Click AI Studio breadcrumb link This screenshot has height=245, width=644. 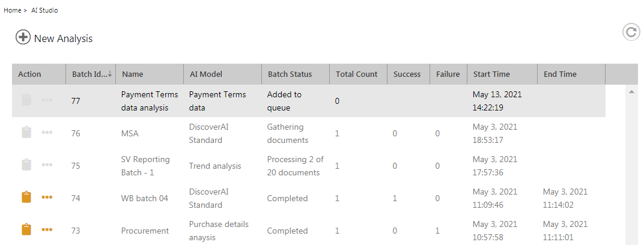44,11
